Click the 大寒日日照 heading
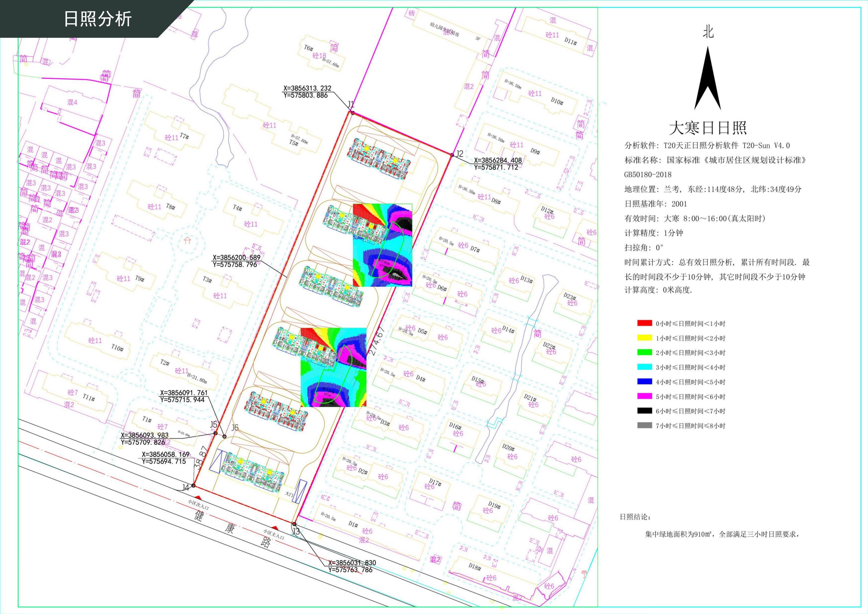Viewport: 868px width, 614px height. pyautogui.click(x=708, y=128)
